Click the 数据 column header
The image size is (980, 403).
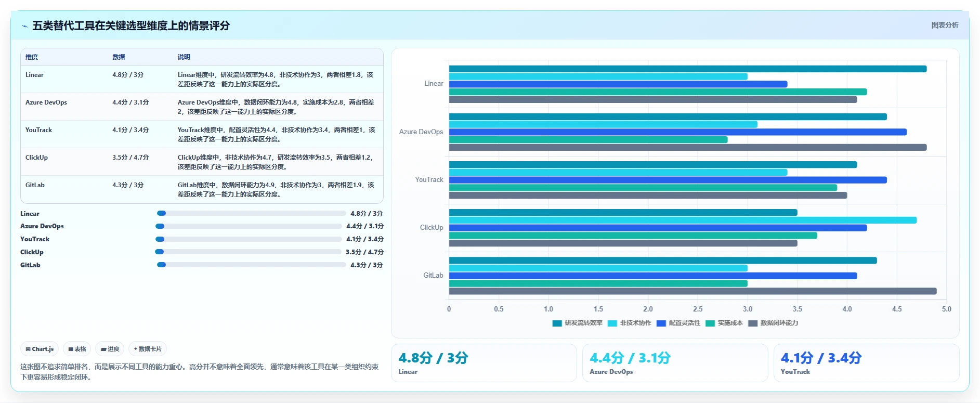(119, 57)
